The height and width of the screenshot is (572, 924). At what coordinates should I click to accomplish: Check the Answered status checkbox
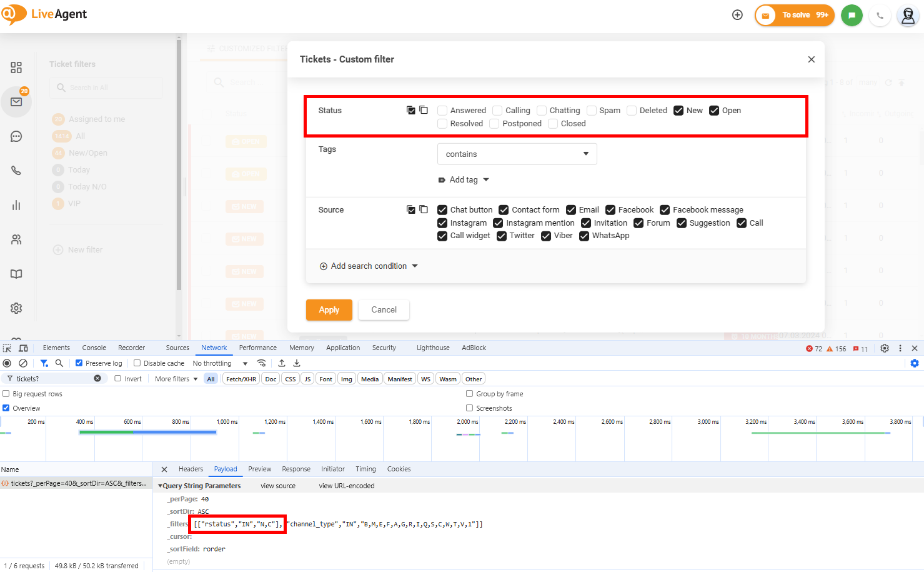pyautogui.click(x=442, y=111)
